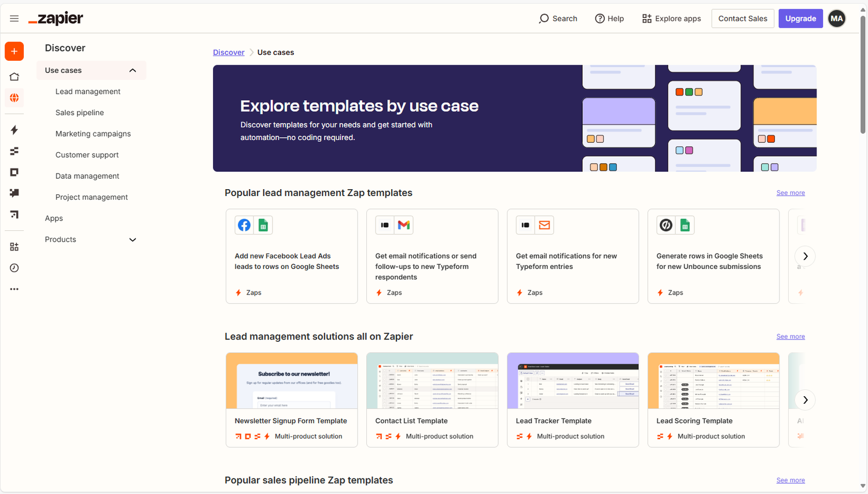This screenshot has height=494, width=868.
Task: Open the Search field in header
Action: coord(558,19)
